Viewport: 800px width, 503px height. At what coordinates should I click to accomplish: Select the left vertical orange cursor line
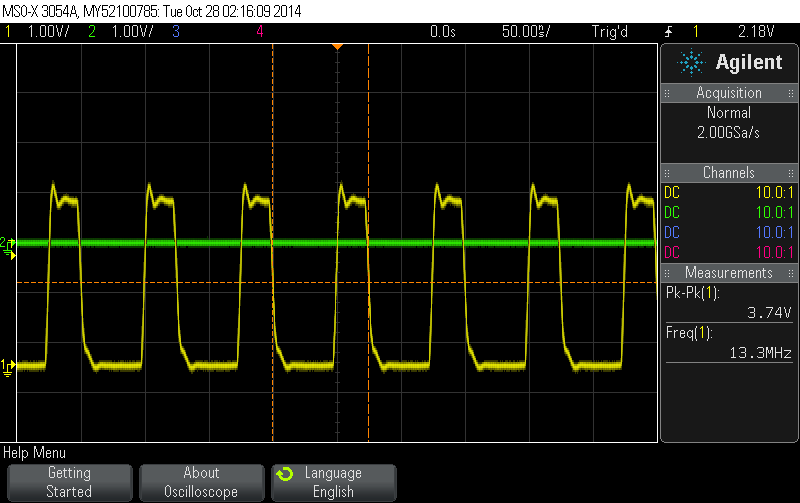[x=272, y=242]
